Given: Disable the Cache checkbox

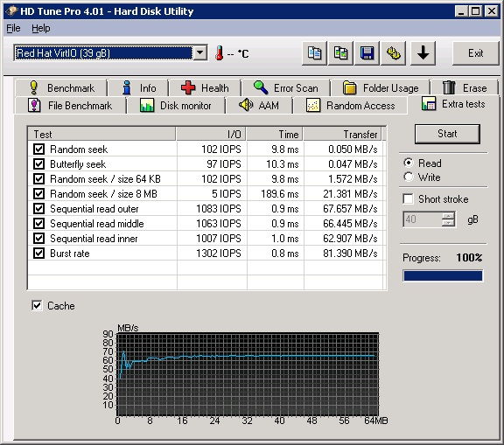Looking at the screenshot, I should [x=37, y=305].
